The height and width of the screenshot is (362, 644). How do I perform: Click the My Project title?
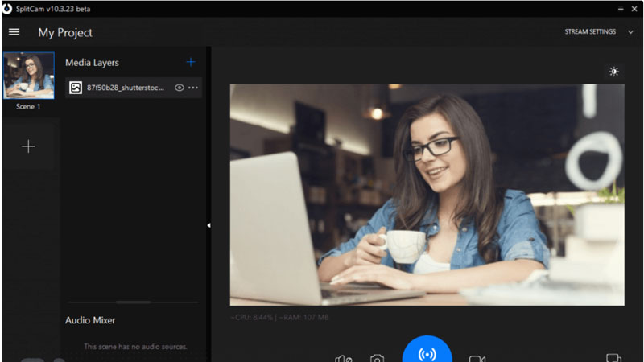click(65, 33)
